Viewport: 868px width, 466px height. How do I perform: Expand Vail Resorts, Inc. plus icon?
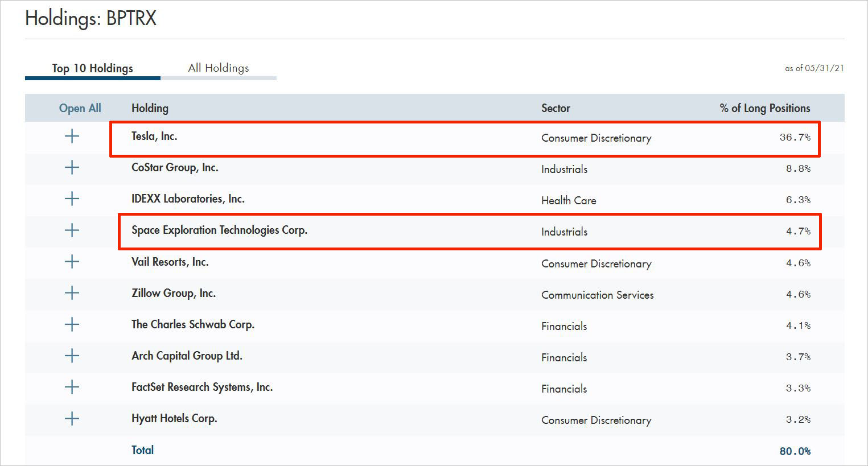72,262
